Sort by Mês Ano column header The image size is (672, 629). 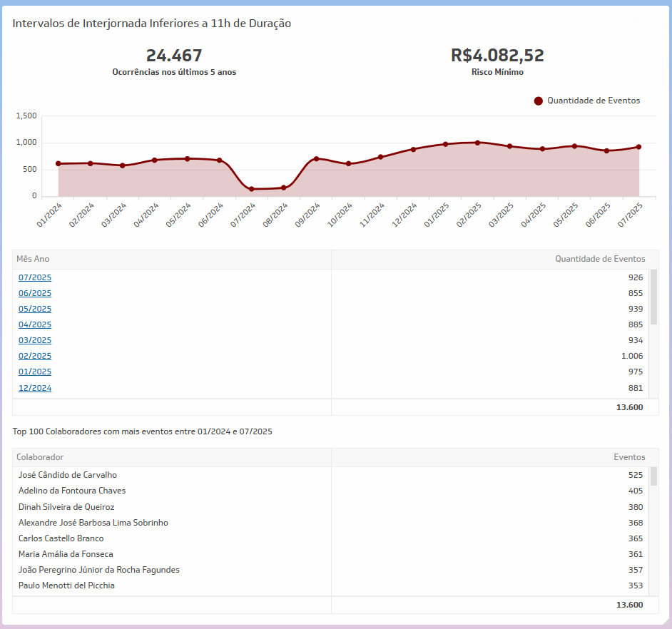[33, 259]
